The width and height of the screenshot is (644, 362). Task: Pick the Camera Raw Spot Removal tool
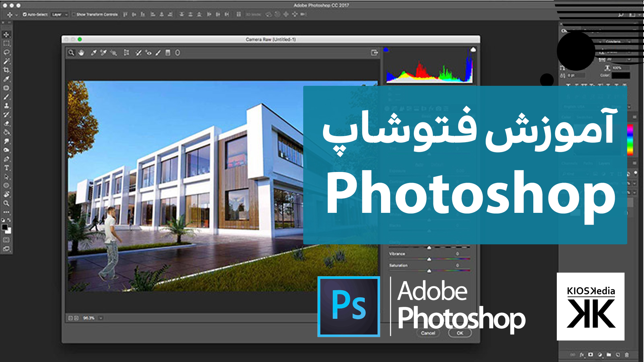[x=138, y=53]
